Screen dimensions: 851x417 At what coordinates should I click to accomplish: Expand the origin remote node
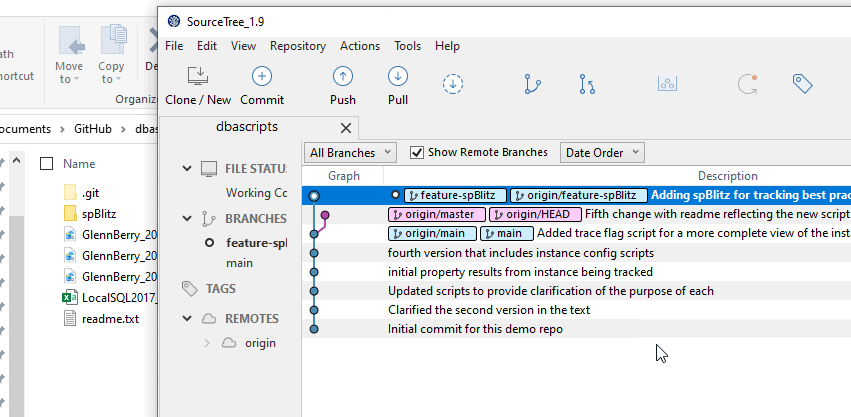pos(207,343)
